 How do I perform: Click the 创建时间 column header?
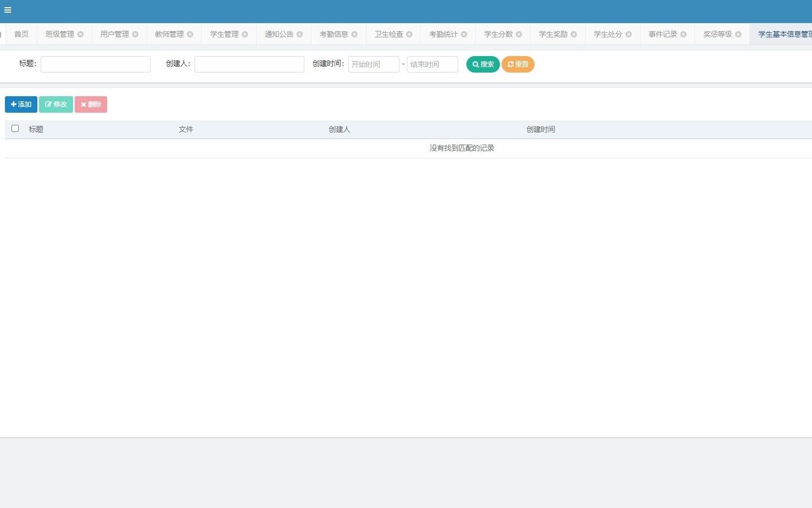541,129
